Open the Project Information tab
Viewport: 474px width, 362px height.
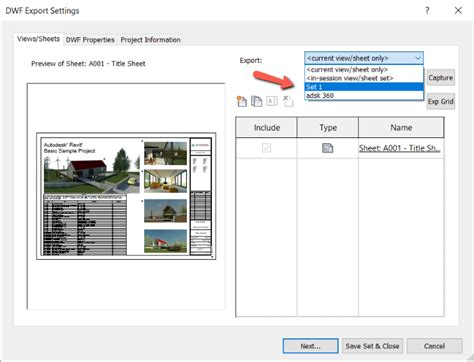(150, 40)
